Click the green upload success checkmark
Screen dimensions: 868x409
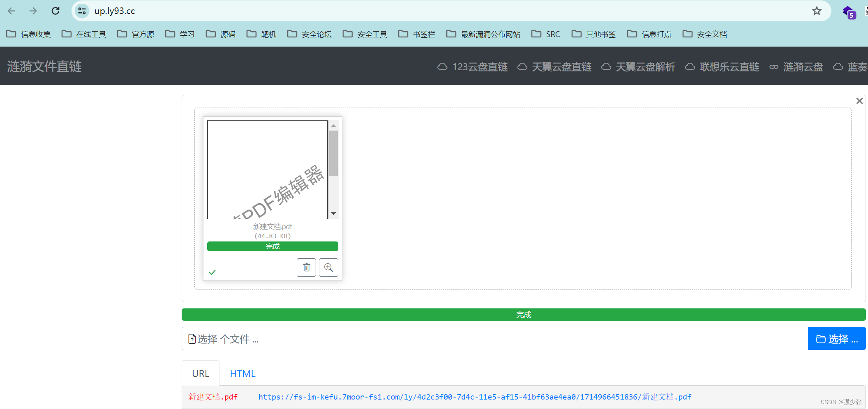click(212, 272)
